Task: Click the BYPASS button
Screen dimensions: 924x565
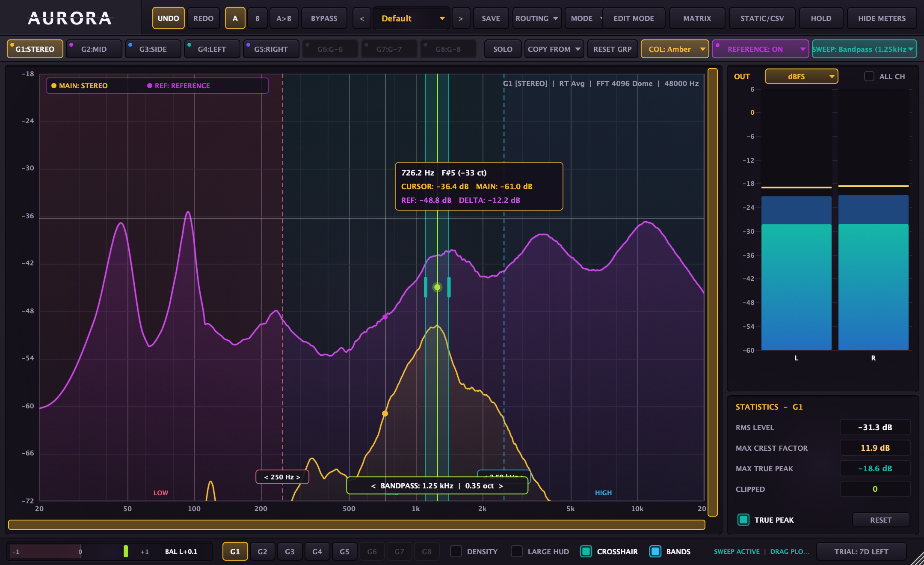Action: (x=324, y=18)
